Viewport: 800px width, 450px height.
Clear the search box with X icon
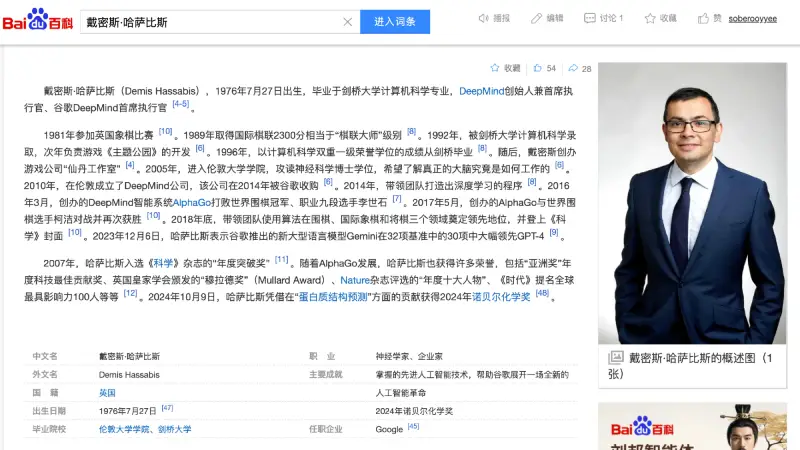(347, 22)
